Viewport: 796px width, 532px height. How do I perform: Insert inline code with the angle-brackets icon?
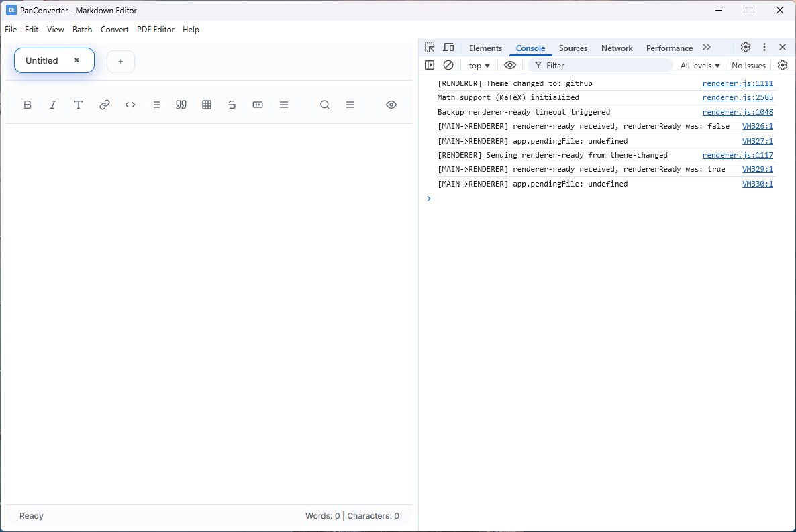click(x=130, y=105)
